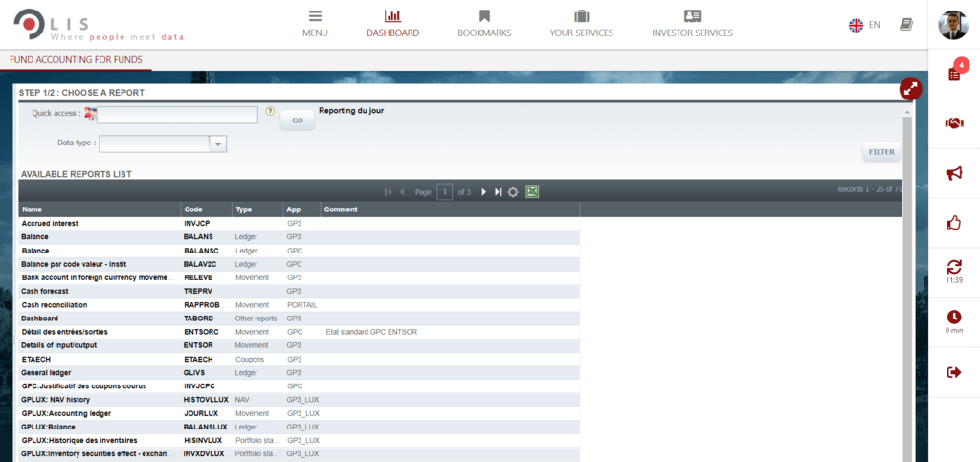Open the Data type dropdown arrow
Image resolution: width=980 pixels, height=462 pixels.
click(x=218, y=144)
